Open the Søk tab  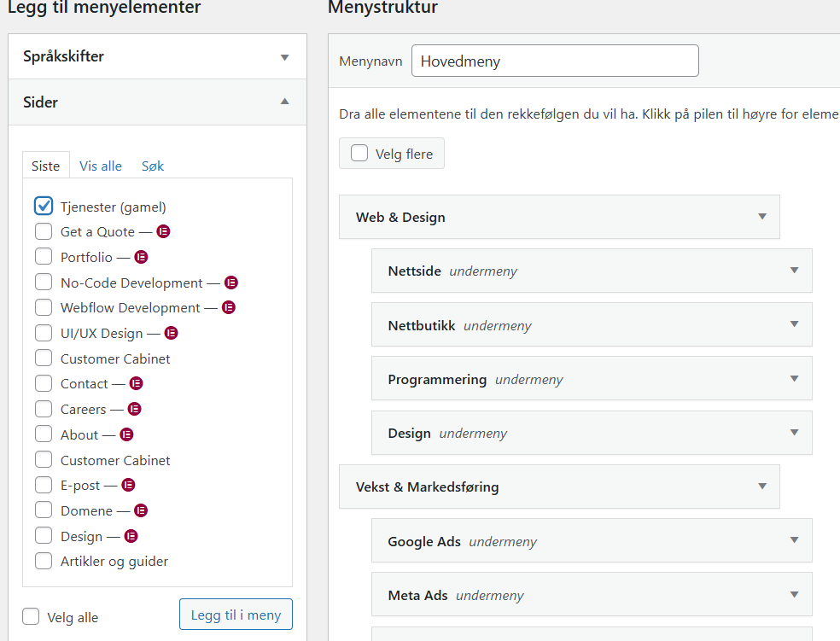[x=153, y=166]
